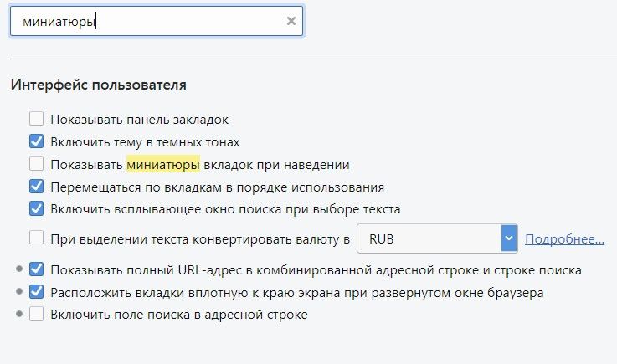Uncheck 'Показывать полный URL-адрес' checkbox
Screen dimensions: 617x364
click(36, 269)
